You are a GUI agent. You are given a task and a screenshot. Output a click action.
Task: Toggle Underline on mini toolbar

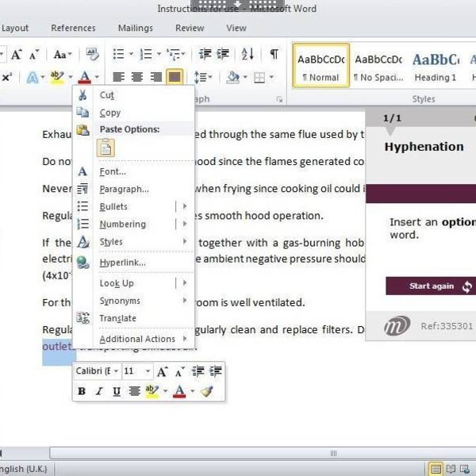tap(117, 391)
